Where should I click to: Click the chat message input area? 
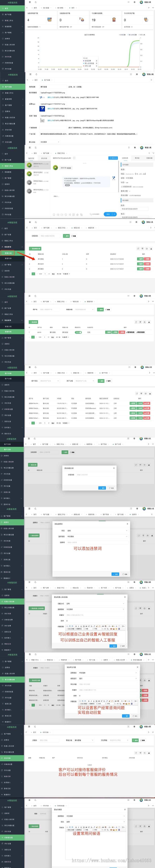pos(84,202)
